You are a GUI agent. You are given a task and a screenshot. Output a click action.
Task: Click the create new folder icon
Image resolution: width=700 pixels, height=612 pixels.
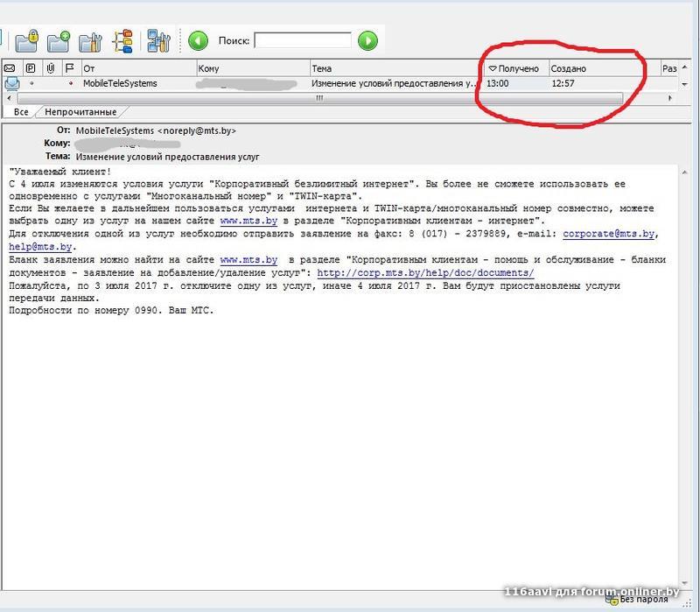tap(59, 41)
